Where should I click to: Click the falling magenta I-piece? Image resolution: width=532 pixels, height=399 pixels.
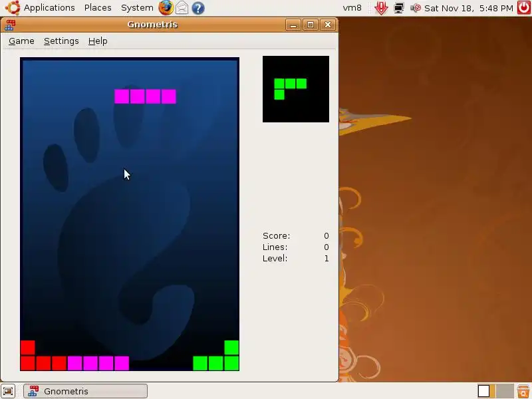click(x=145, y=96)
